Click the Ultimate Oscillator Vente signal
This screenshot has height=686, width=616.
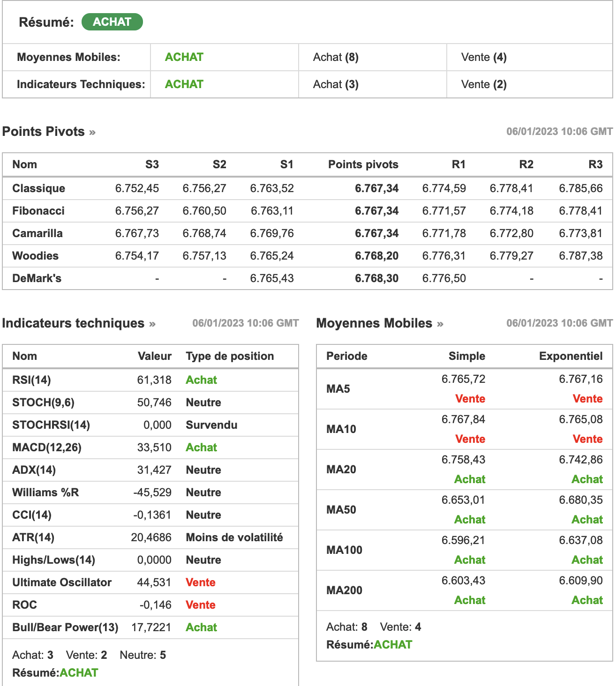point(201,582)
